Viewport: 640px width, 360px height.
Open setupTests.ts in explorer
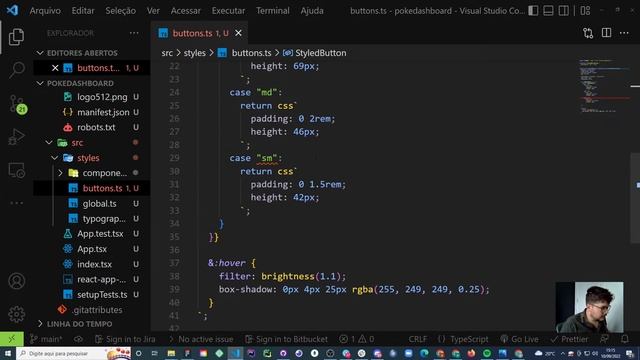pos(102,295)
